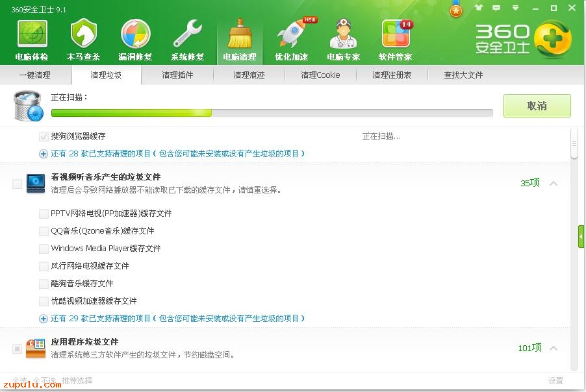Open 电脑体检 computer checkup icon
Screen dimensions: 586x392
click(x=32, y=40)
